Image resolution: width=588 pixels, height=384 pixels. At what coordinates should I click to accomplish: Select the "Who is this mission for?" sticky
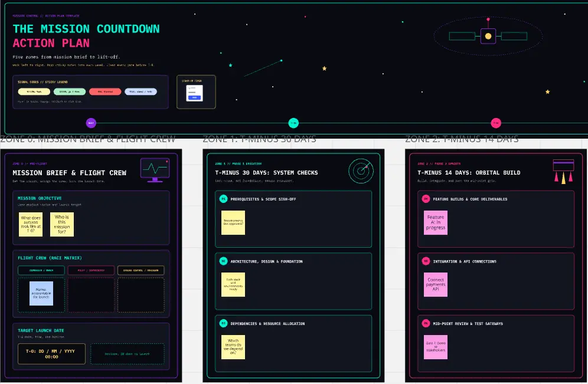62,224
